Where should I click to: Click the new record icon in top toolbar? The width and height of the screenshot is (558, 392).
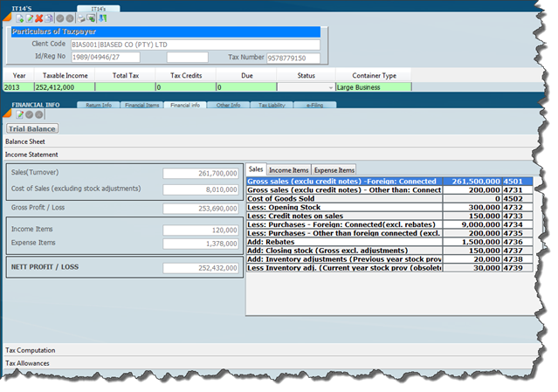[20, 17]
